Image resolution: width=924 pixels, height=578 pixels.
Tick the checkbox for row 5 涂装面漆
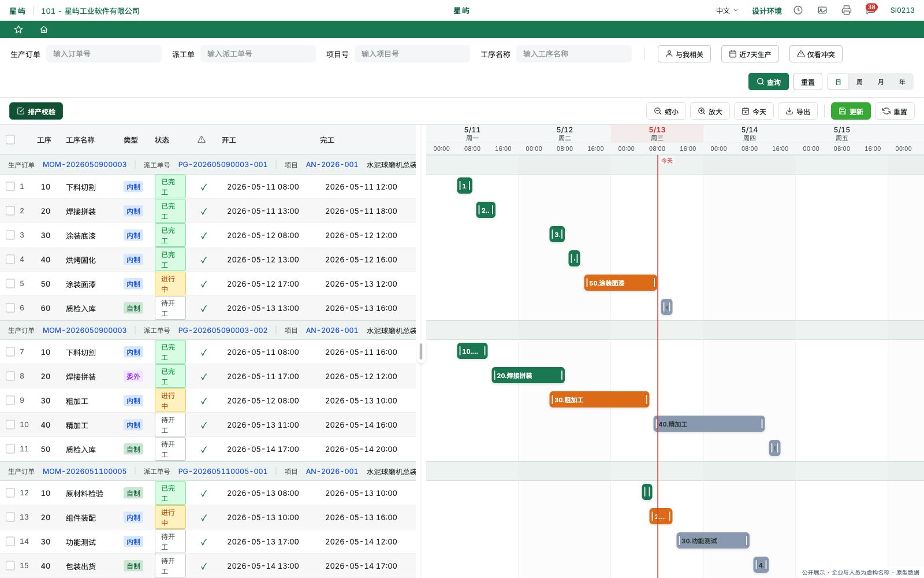click(10, 283)
